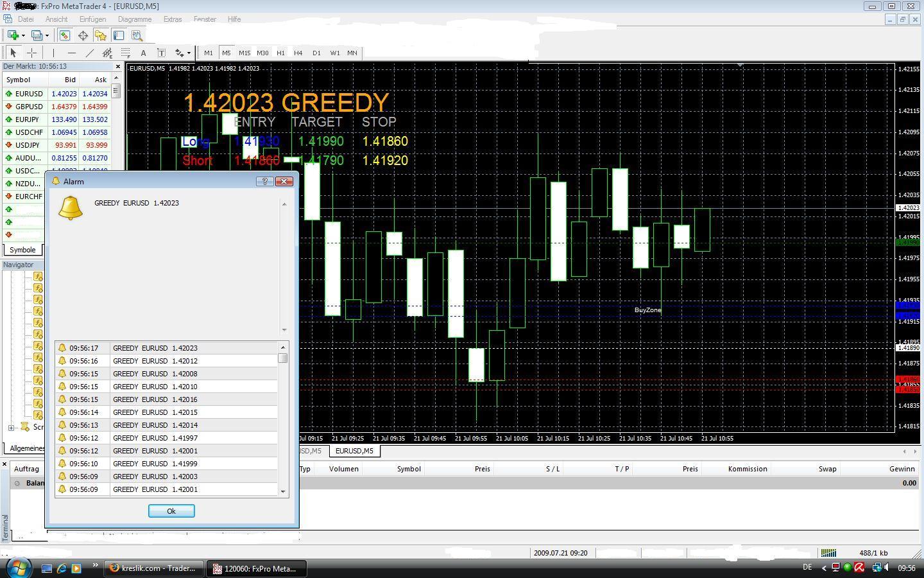This screenshot has height=578, width=924.
Task: Open the Ansicht menu
Action: [56, 19]
